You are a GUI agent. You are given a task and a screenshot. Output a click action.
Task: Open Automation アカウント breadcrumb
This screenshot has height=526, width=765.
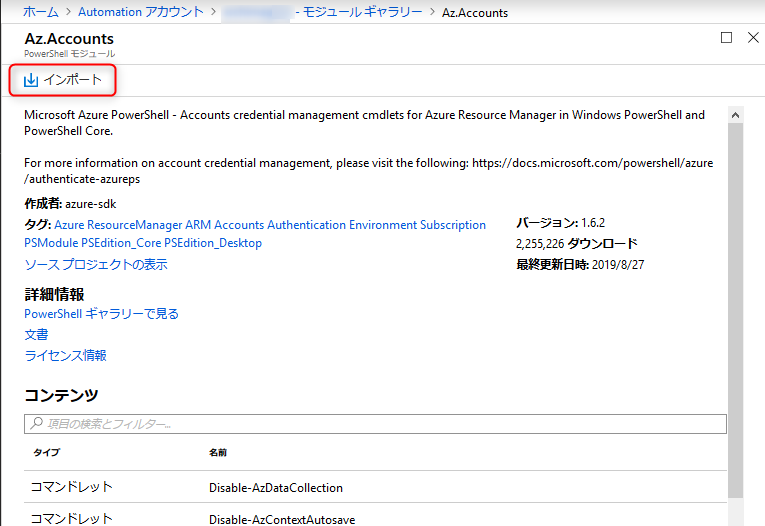point(141,12)
